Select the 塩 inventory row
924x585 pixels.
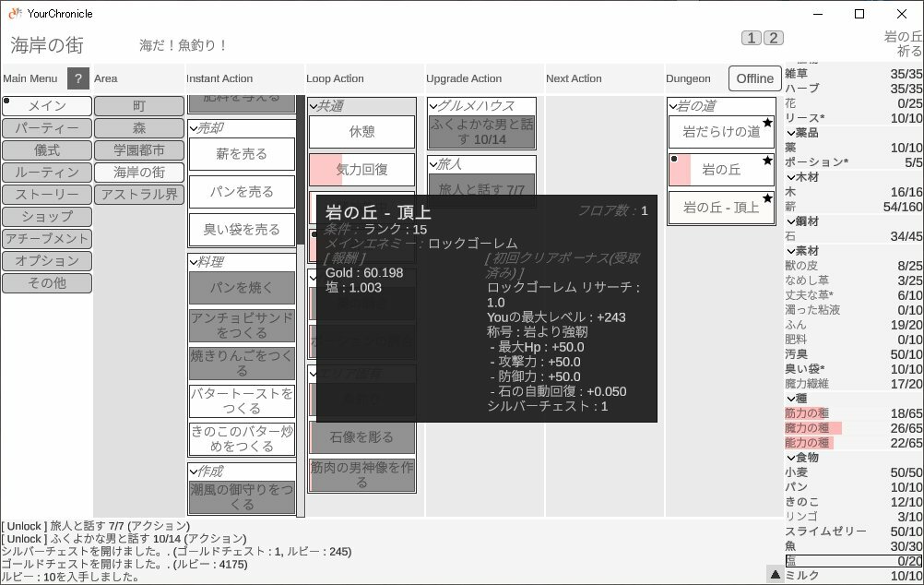[x=854, y=560]
